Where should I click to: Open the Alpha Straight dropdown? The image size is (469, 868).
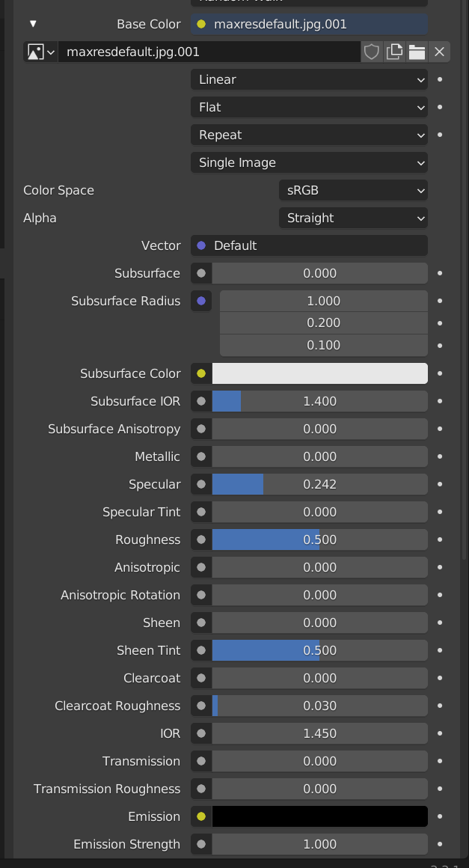353,218
